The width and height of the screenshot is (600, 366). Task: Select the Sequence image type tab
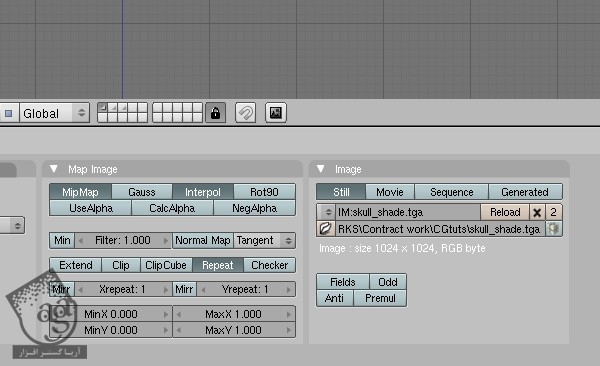452,192
